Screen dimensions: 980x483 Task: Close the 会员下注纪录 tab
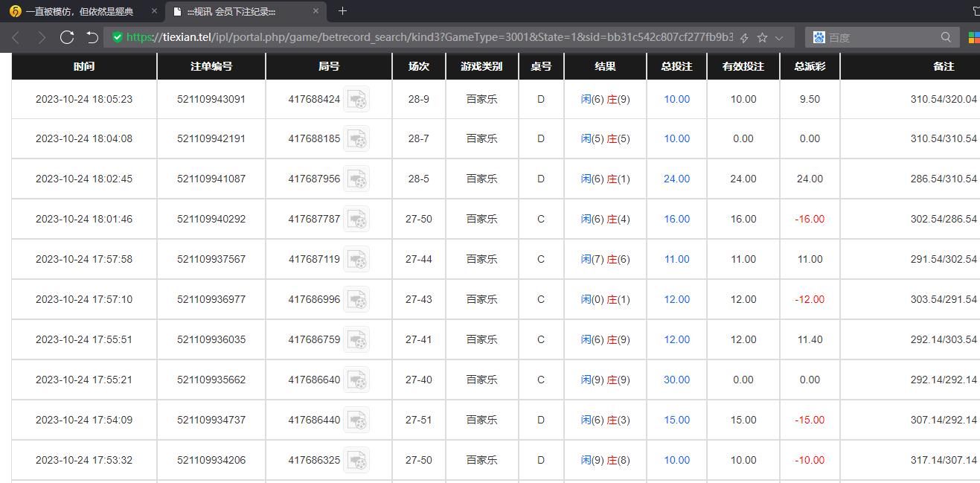(x=316, y=11)
